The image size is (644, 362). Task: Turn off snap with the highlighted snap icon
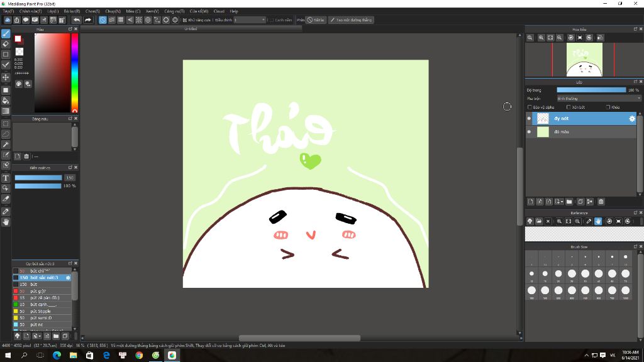pos(103,19)
